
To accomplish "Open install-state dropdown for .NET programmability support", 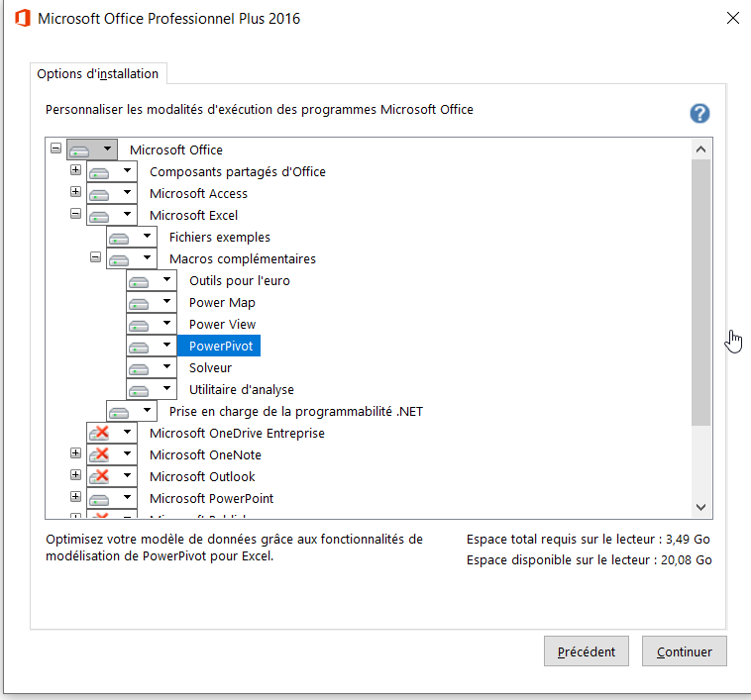I will tap(132, 411).
